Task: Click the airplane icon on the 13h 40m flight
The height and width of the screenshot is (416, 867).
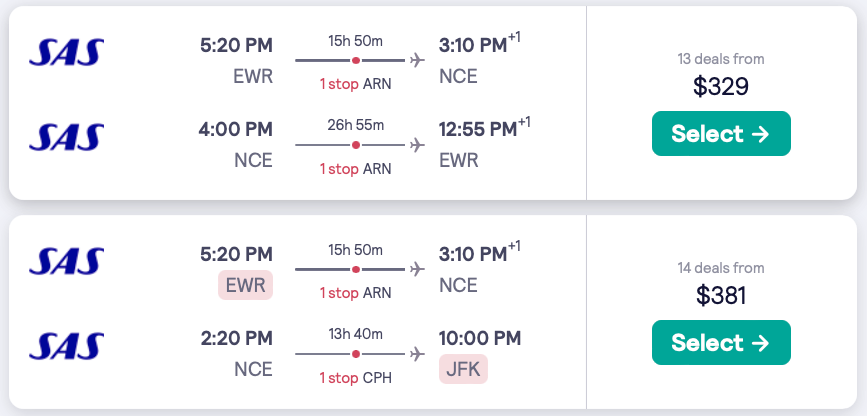Action: pos(417,354)
